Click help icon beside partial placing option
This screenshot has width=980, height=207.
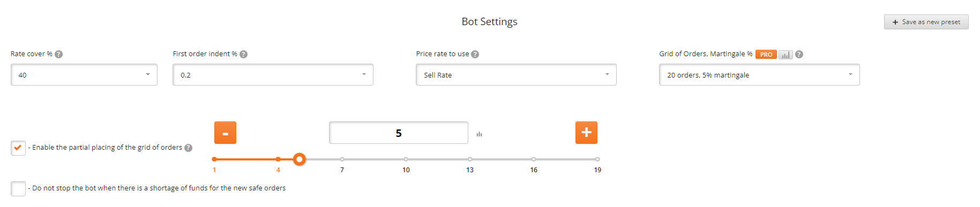(x=189, y=148)
